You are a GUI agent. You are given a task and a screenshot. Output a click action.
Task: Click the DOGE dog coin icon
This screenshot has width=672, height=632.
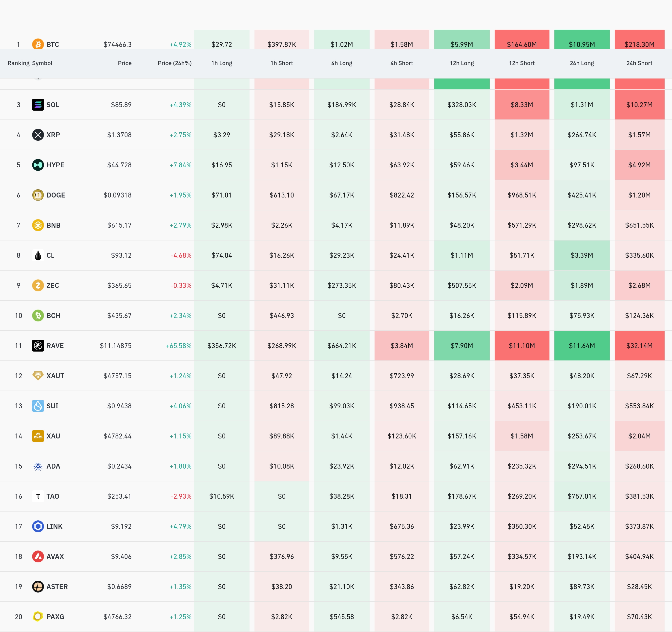38,195
